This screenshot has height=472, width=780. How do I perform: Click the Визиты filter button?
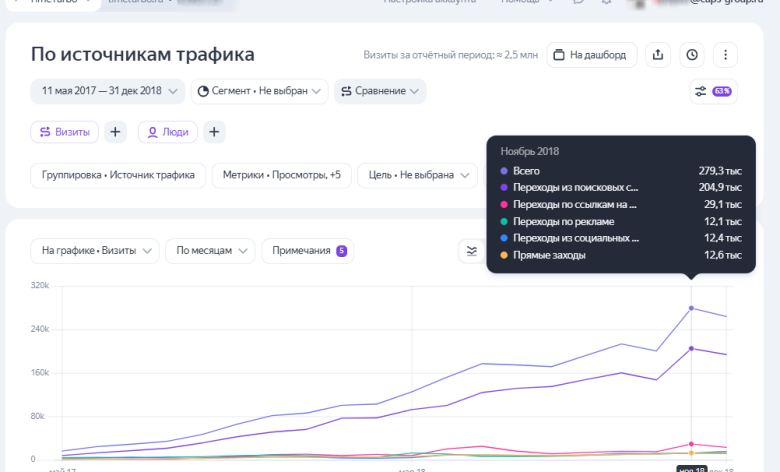(65, 131)
